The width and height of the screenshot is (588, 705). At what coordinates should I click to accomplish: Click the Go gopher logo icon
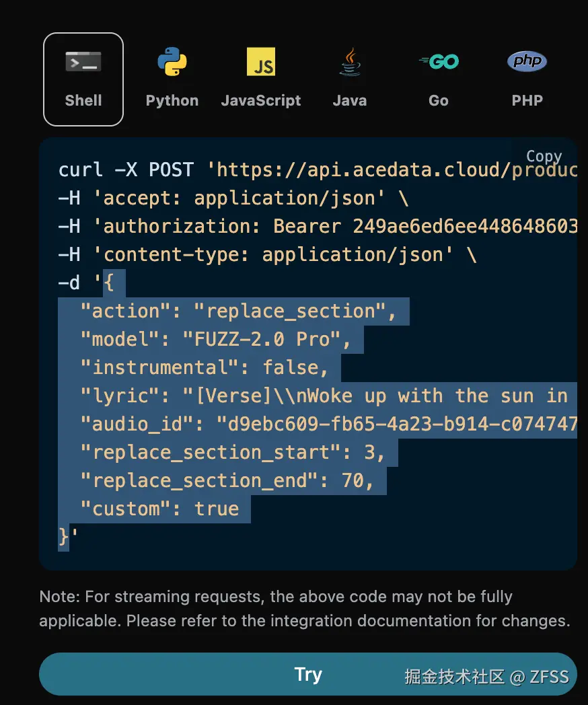439,62
